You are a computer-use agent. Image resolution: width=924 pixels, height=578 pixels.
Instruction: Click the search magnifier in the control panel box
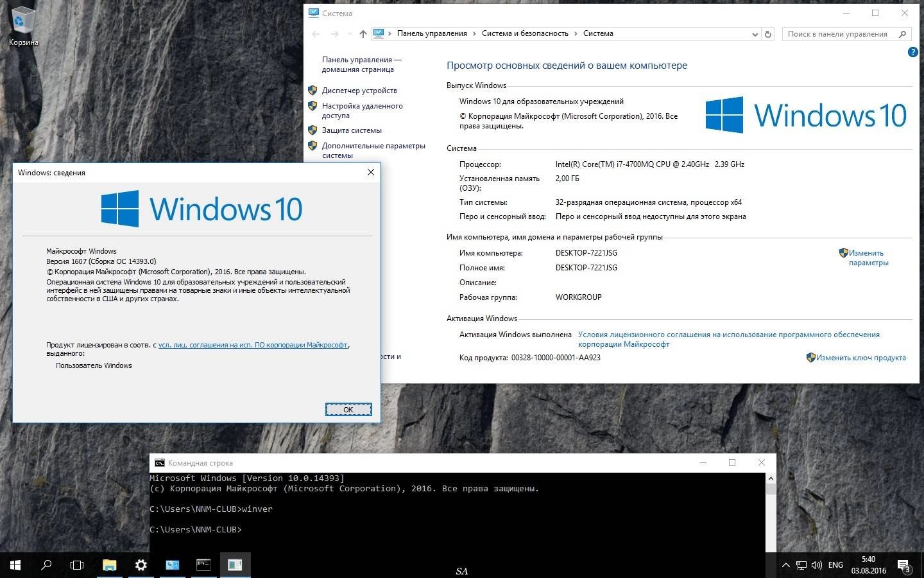tap(903, 34)
